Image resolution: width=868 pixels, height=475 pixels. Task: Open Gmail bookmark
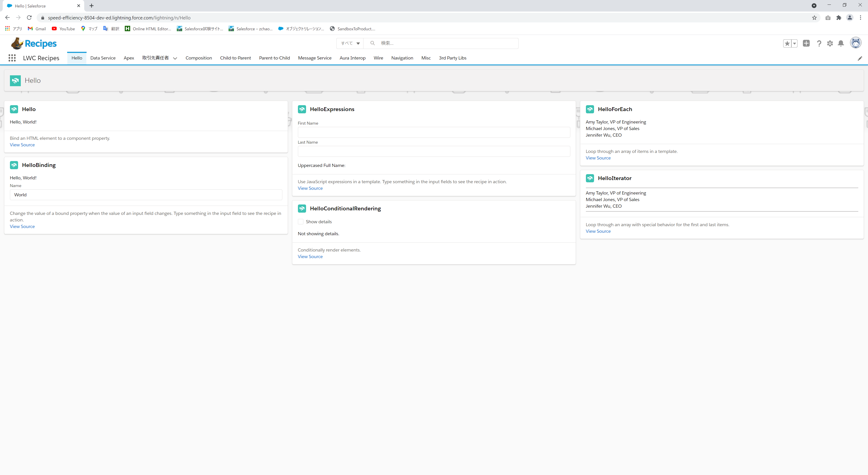point(37,29)
